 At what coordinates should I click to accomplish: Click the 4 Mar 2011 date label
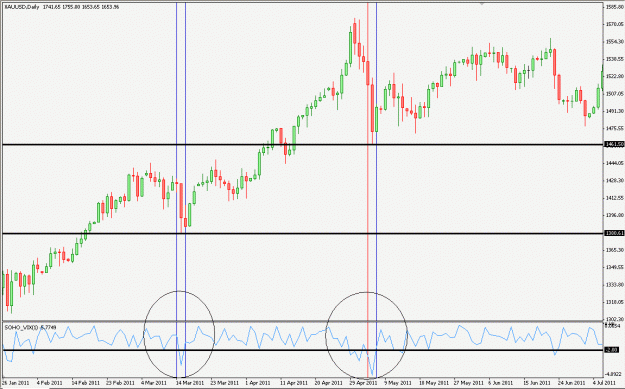pyautogui.click(x=154, y=383)
